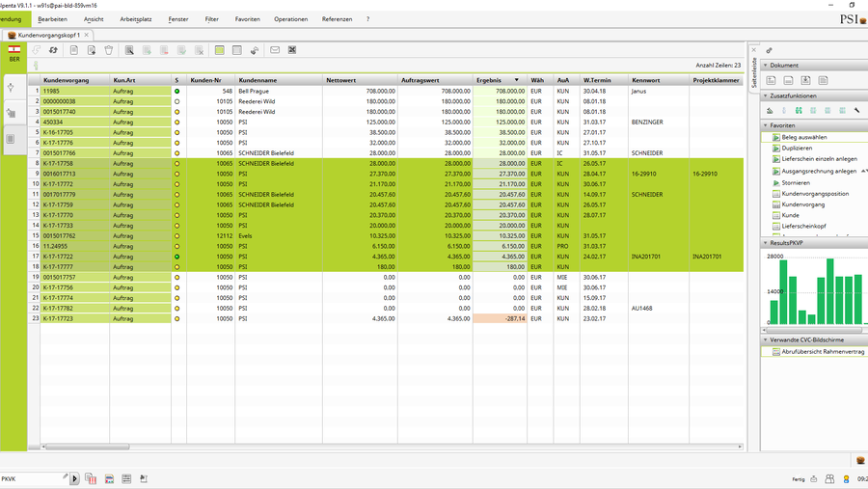Open the Bearbeiten menu
The width and height of the screenshot is (868, 489).
[53, 19]
